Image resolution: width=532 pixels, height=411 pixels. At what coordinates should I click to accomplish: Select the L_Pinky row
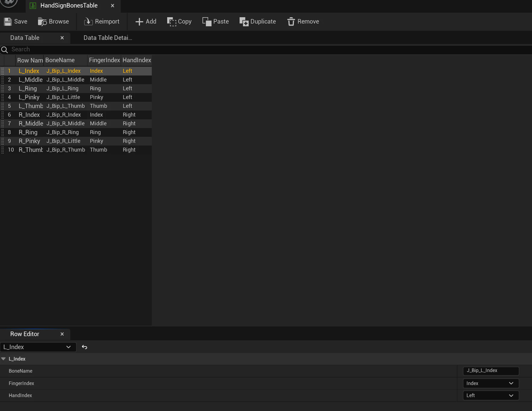click(x=76, y=97)
